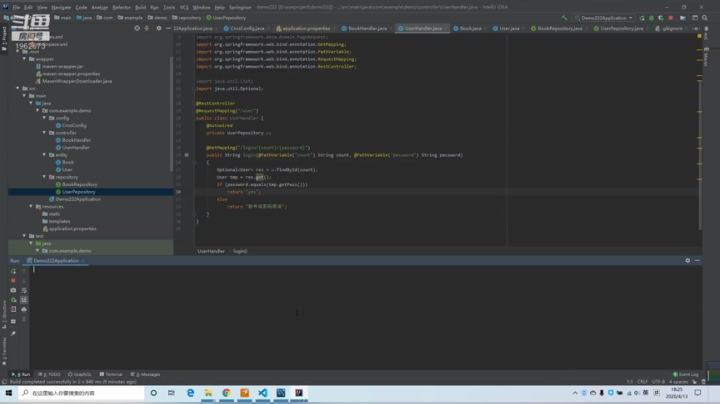Open Windows Start menu
This screenshot has width=720, height=404.
pos(9,393)
